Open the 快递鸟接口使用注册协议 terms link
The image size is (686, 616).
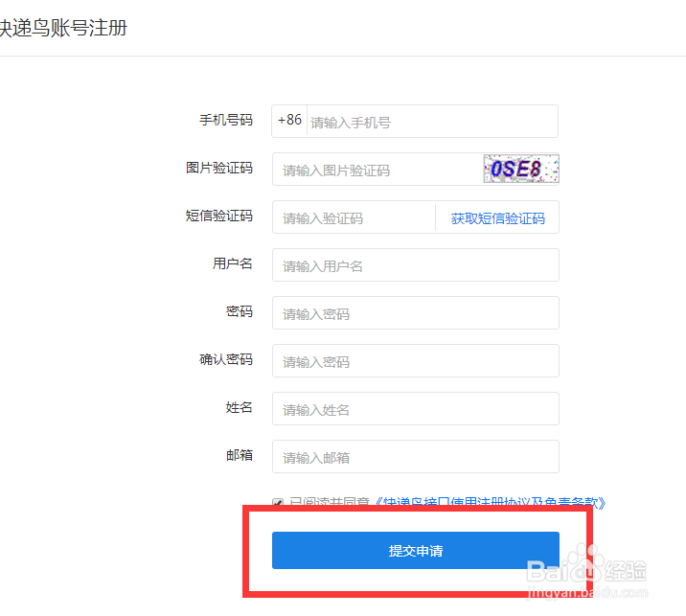click(490, 502)
